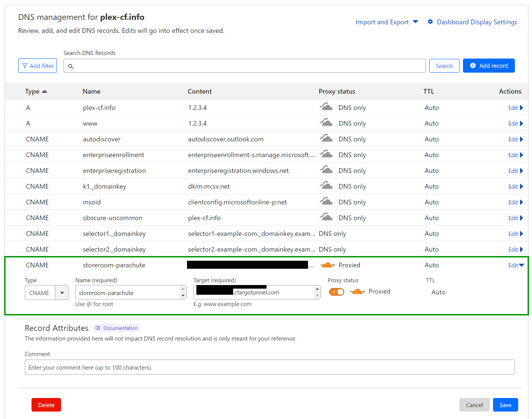The width and height of the screenshot is (532, 419).
Task: Click the magnifier icon in the search field
Action: (71, 67)
